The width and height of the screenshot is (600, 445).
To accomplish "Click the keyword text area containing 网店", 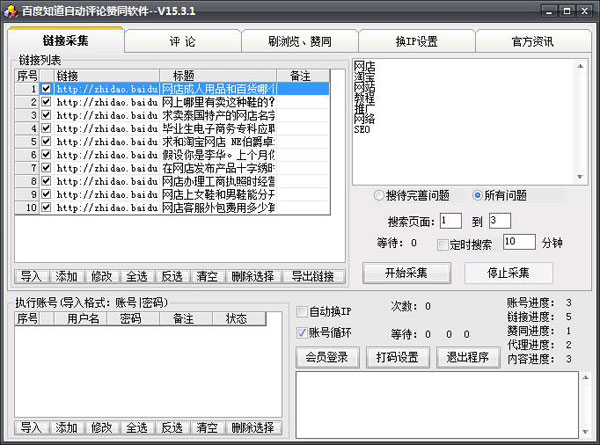I will point(464,122).
